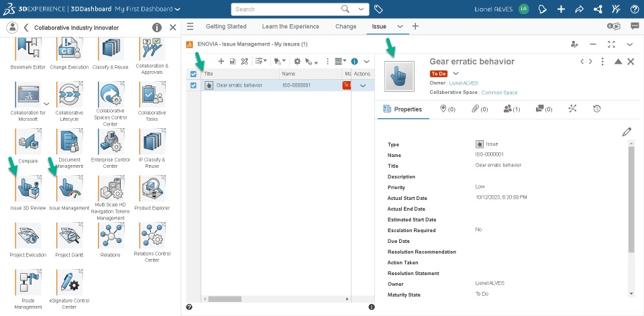The image size is (644, 316).
Task: Launch Collaboration for Microsoft app
Action: (28, 95)
